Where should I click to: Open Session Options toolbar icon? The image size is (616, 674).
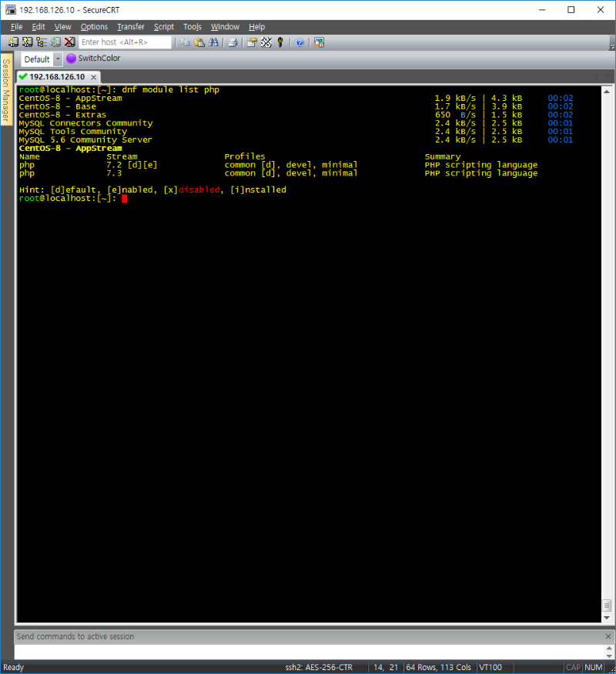point(252,42)
